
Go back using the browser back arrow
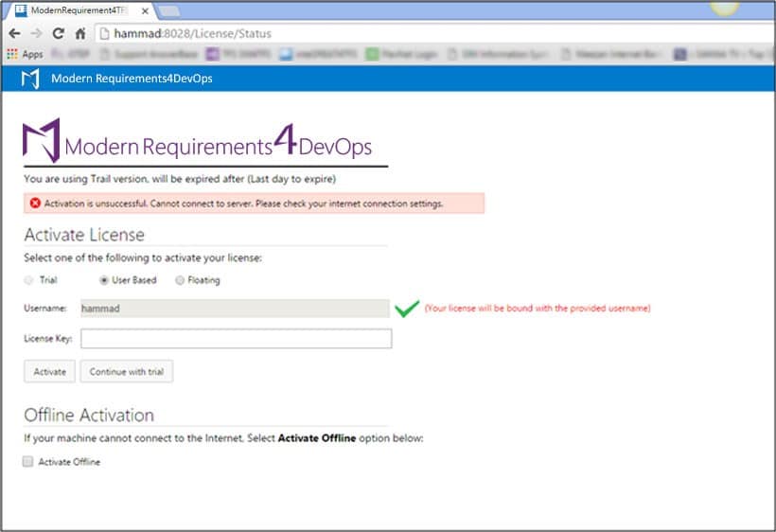click(x=15, y=34)
